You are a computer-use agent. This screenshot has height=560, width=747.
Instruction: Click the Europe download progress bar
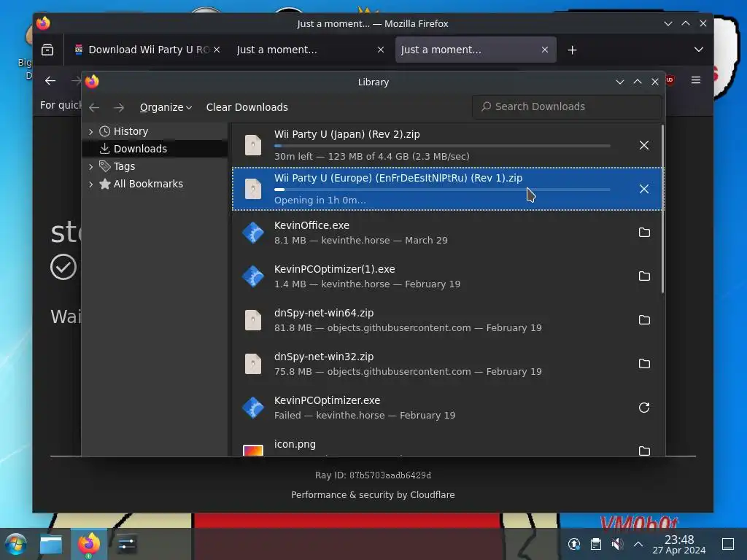click(x=442, y=190)
